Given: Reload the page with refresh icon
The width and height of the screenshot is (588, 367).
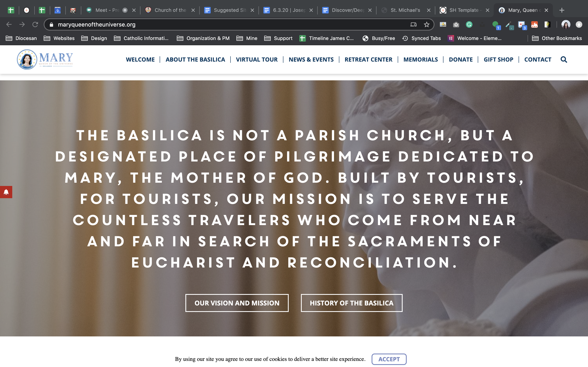Looking at the screenshot, I should coord(35,24).
